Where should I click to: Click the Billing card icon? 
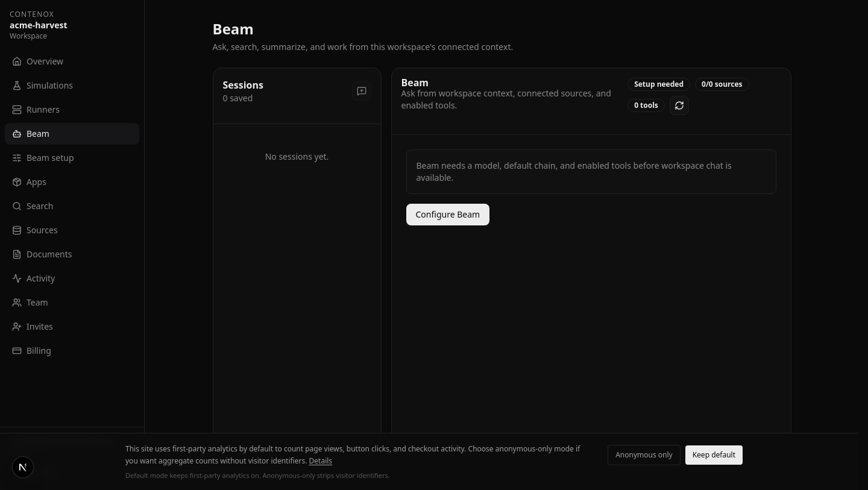click(x=17, y=351)
